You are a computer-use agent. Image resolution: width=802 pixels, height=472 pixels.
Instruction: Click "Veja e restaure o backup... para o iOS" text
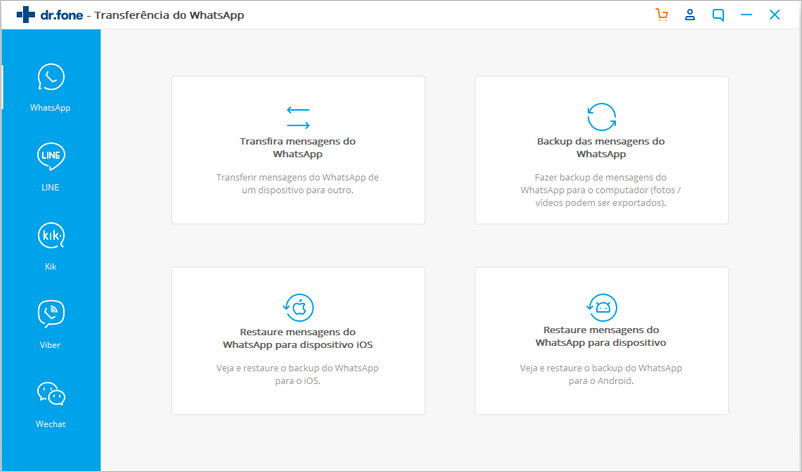298,374
